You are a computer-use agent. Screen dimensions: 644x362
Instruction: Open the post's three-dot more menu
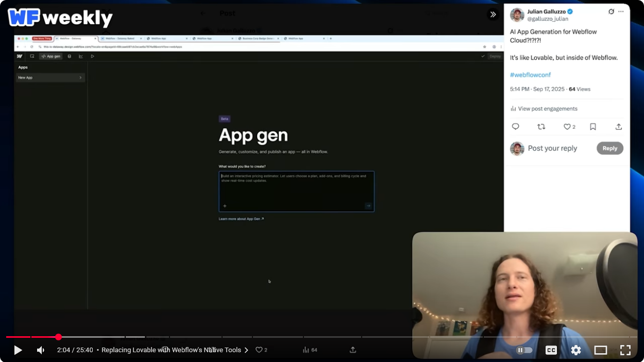tap(621, 11)
